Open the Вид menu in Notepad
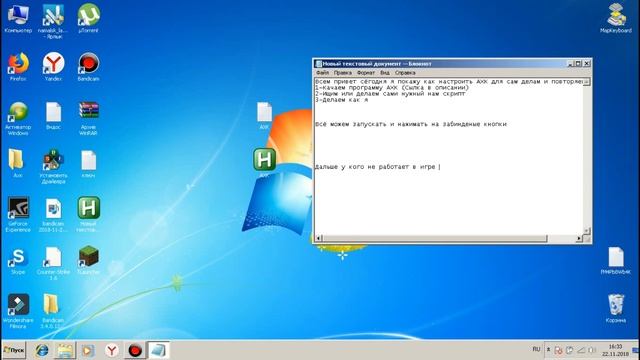The height and width of the screenshot is (360, 640). click(x=385, y=73)
